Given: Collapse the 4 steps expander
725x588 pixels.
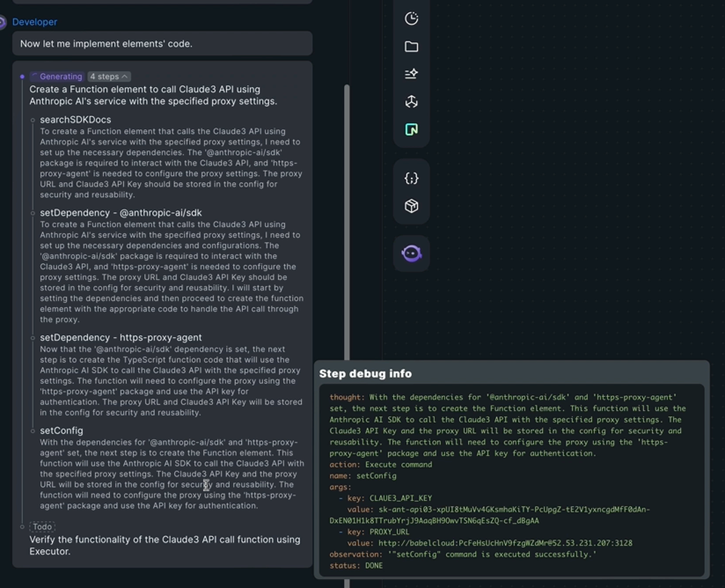Looking at the screenshot, I should click(x=108, y=77).
